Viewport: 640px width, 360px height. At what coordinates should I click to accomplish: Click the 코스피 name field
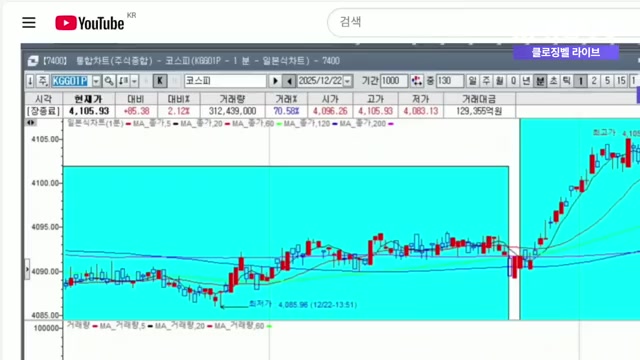[x=225, y=81]
